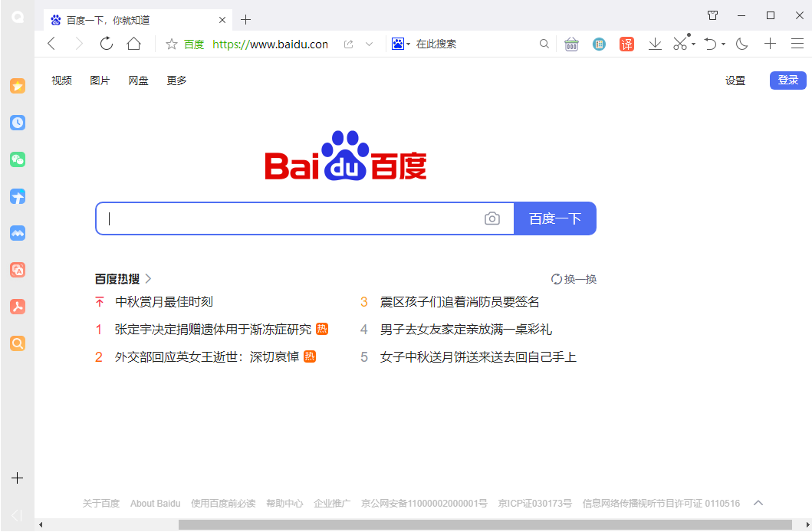The image size is (812, 532).
Task: Expand the undo closed tab dropdown
Action: 724,44
